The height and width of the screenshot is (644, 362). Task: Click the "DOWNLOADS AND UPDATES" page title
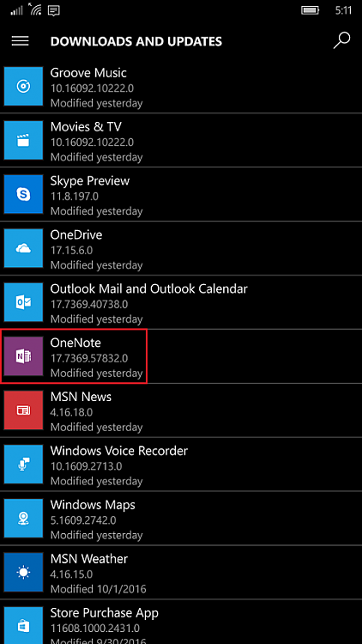[136, 41]
